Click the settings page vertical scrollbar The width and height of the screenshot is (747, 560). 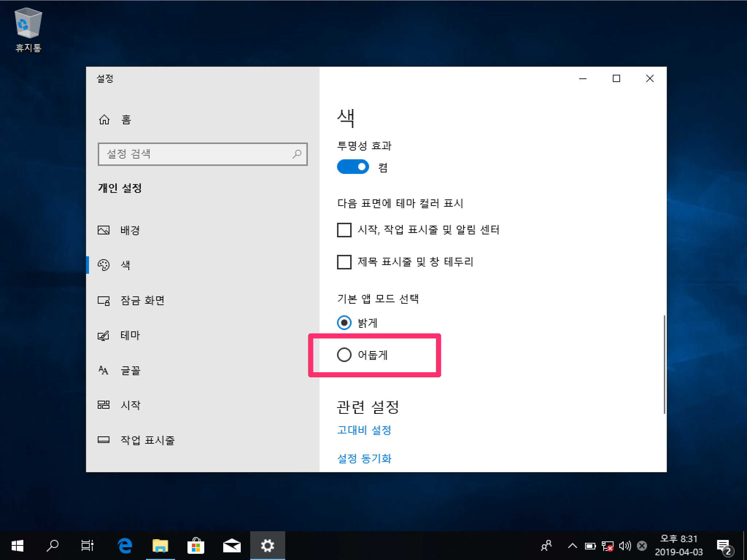point(664,365)
